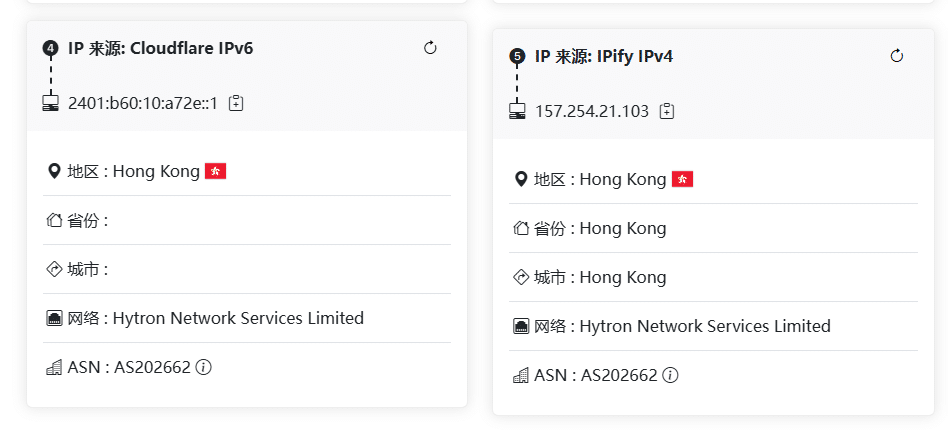
Task: Click the heading IP 来源: Cloudflare IPv6
Action: [160, 48]
